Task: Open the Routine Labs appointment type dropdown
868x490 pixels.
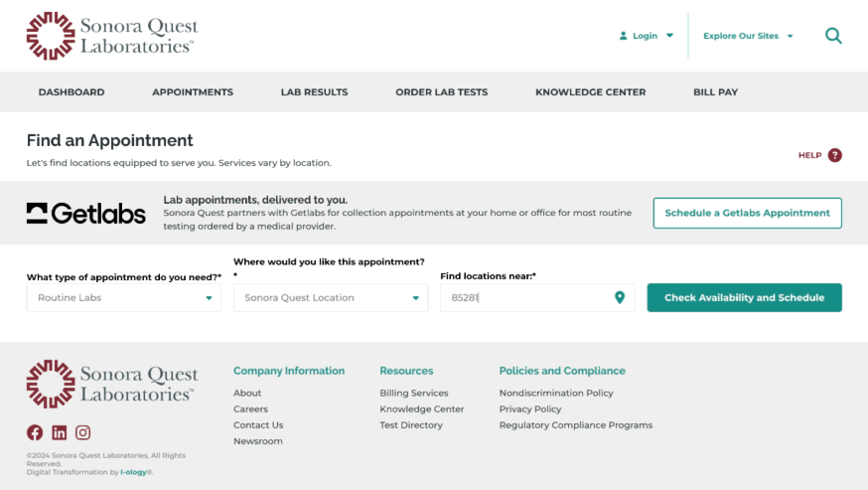Action: coord(124,297)
